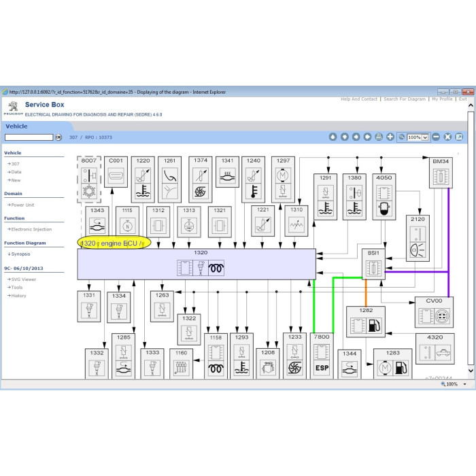The height and width of the screenshot is (476, 476).
Task: Select component 1297 motor symbol
Action: 283,180
